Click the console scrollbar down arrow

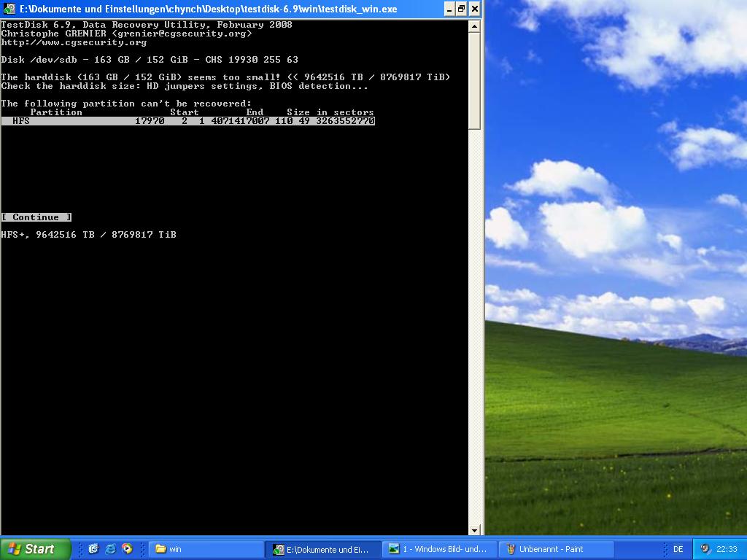(474, 530)
